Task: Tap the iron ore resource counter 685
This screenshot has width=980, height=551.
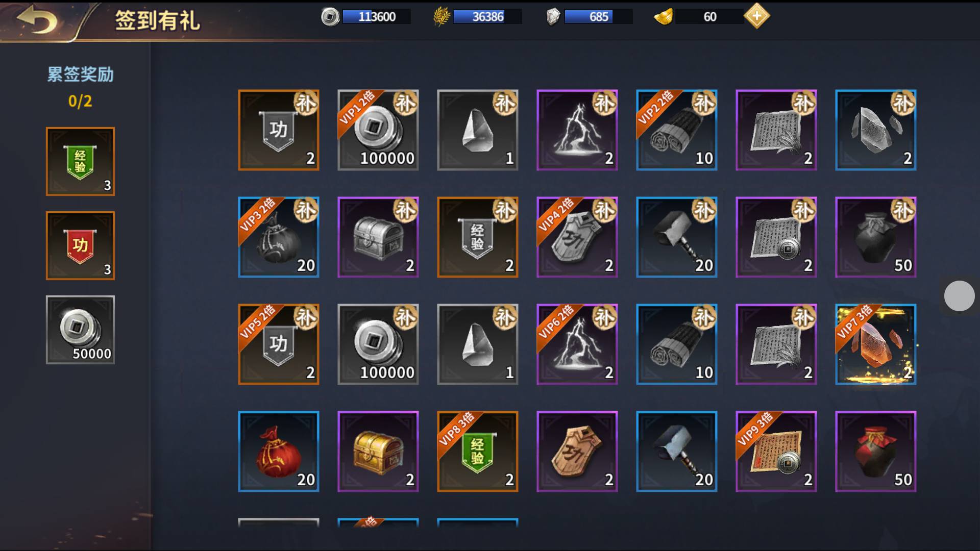Action: (589, 17)
